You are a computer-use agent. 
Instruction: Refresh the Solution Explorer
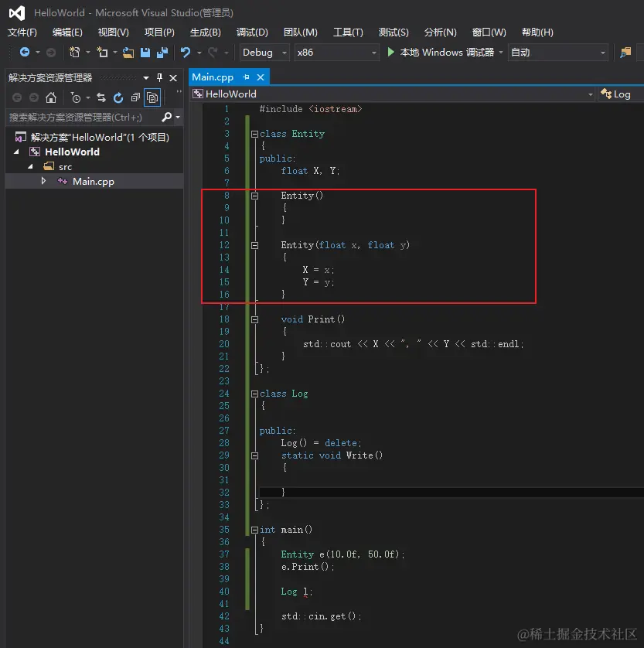coord(118,98)
